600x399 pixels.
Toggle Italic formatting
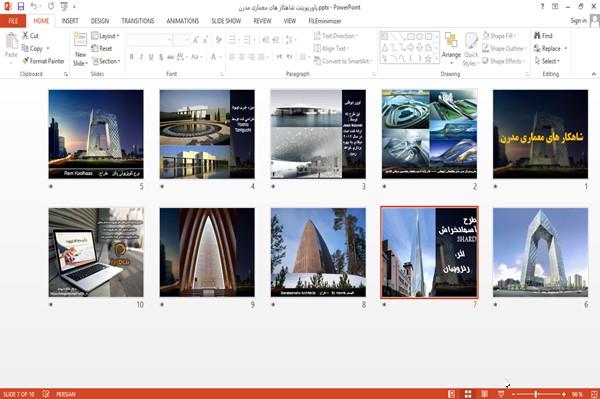coord(141,57)
